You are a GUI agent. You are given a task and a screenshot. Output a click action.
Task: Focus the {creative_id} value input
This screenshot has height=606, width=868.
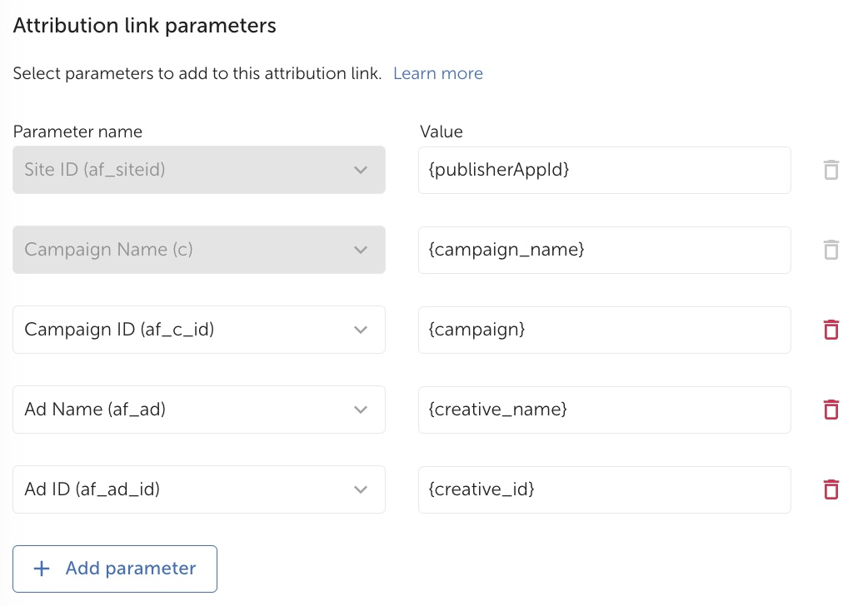click(604, 489)
